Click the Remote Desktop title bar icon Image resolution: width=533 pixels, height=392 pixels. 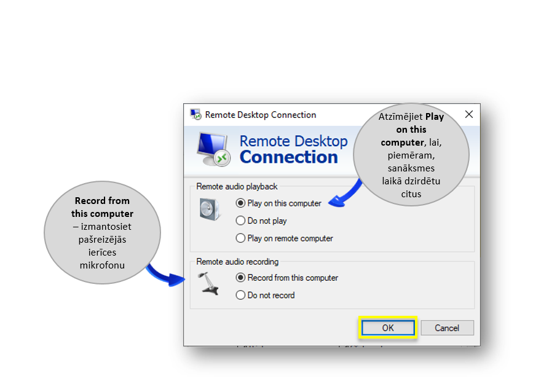tap(196, 114)
